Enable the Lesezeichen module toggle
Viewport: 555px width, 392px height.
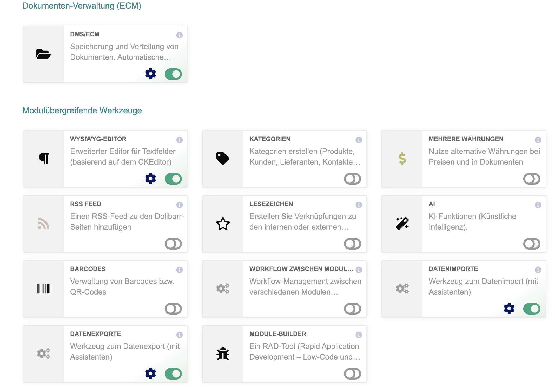(353, 244)
